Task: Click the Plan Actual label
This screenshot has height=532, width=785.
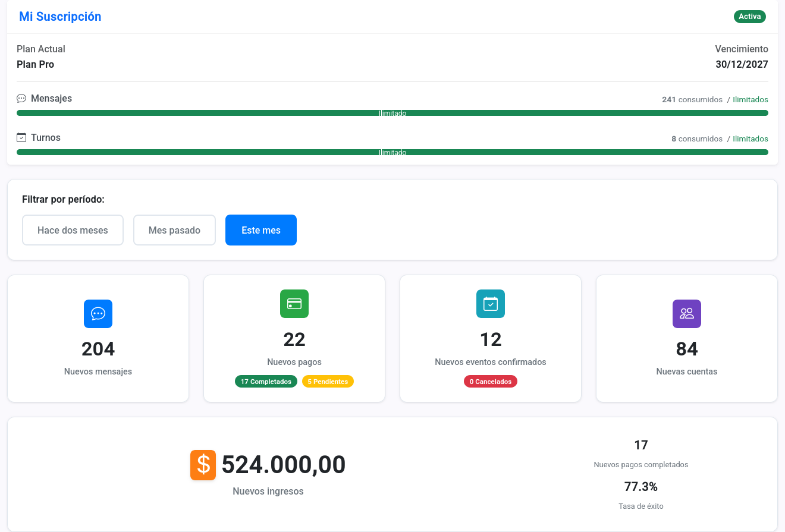Action: (x=41, y=49)
